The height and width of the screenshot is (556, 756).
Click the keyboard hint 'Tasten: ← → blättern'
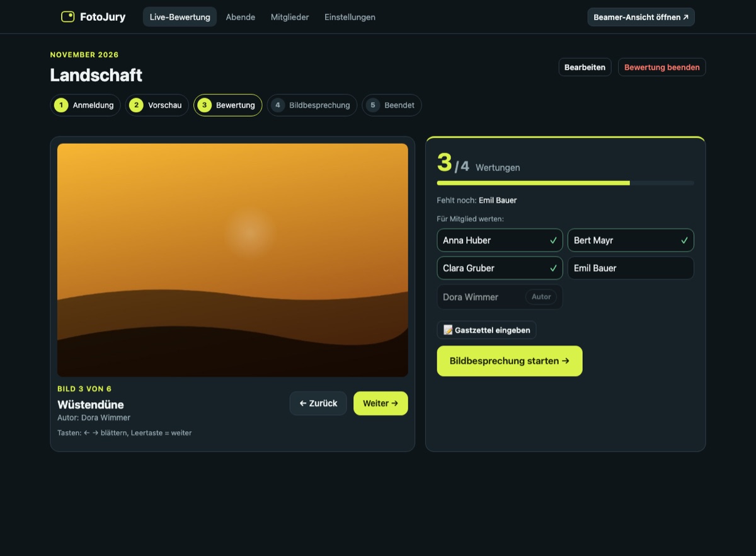click(125, 433)
